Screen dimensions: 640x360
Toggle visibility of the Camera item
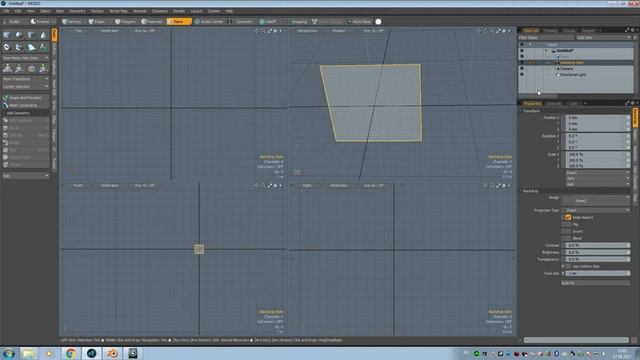522,69
